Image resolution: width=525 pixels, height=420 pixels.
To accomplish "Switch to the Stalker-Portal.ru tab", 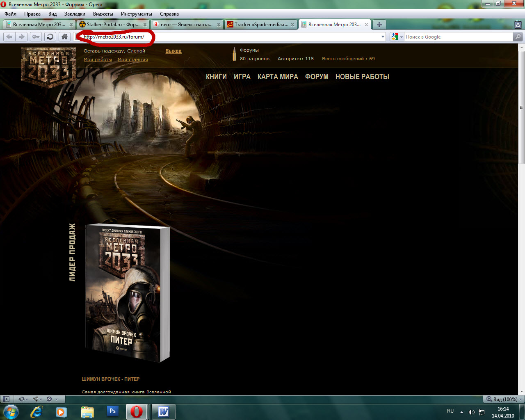I will click(113, 25).
